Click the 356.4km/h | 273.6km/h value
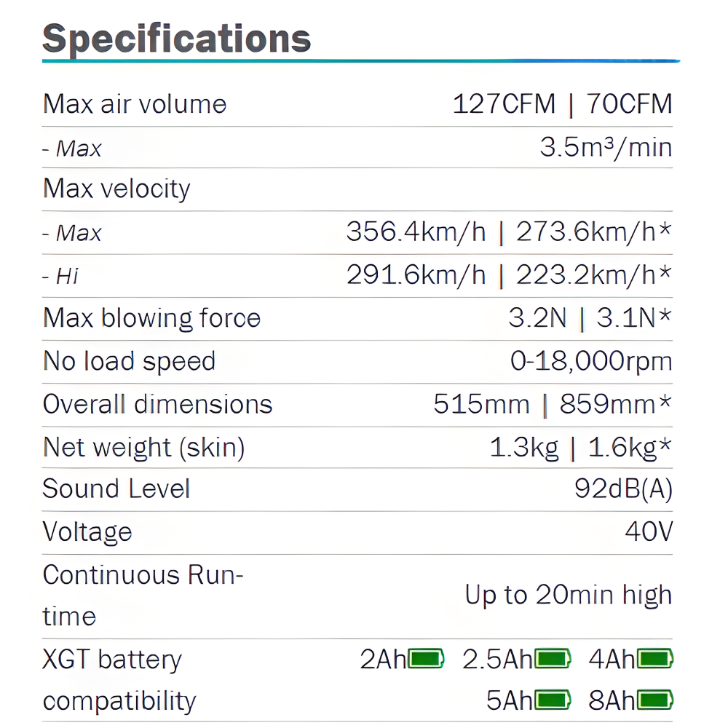728x728 pixels. click(508, 232)
